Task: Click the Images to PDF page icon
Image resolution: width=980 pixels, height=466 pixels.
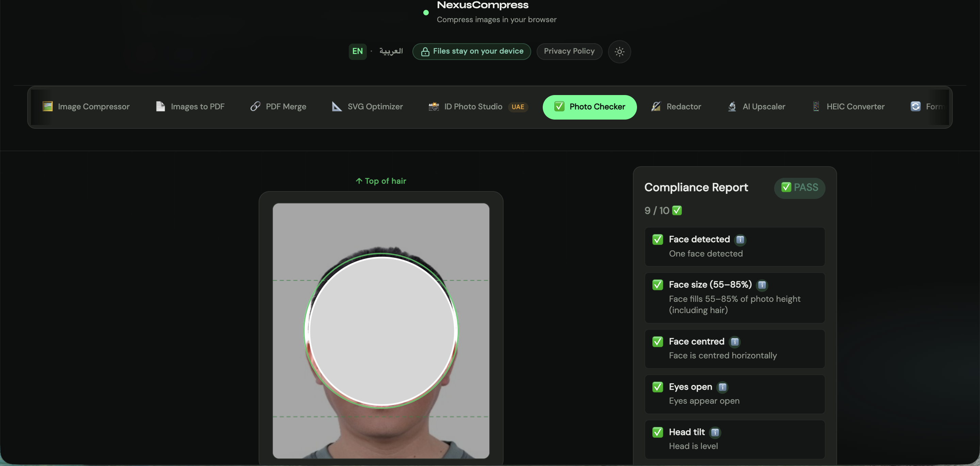Action: point(161,107)
